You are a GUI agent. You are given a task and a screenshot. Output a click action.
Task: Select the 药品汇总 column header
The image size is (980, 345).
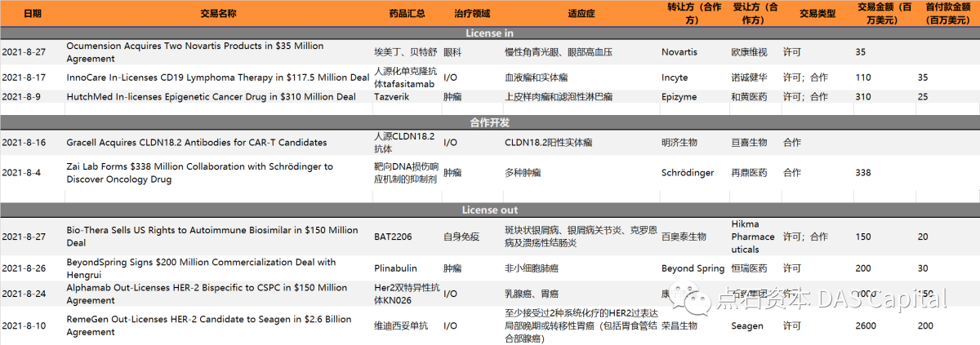point(407,13)
